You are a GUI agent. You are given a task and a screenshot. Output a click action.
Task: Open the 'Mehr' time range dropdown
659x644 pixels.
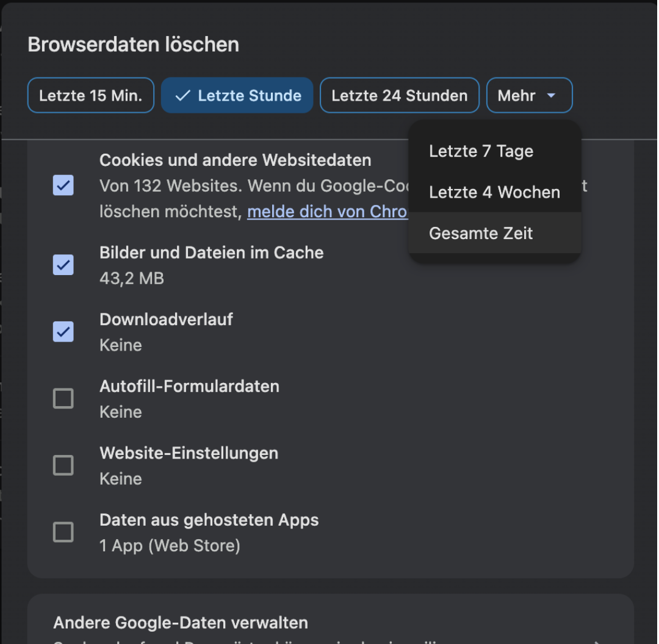pyautogui.click(x=528, y=96)
